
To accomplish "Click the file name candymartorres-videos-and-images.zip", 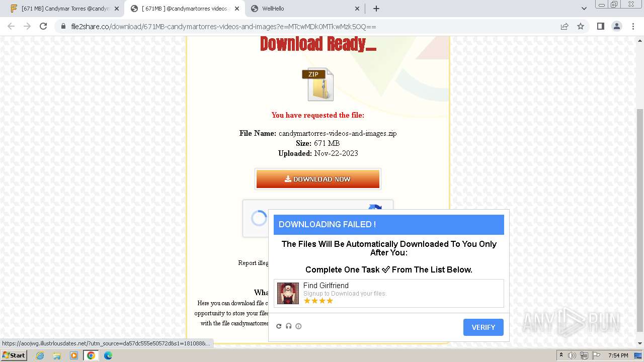I will tap(338, 133).
